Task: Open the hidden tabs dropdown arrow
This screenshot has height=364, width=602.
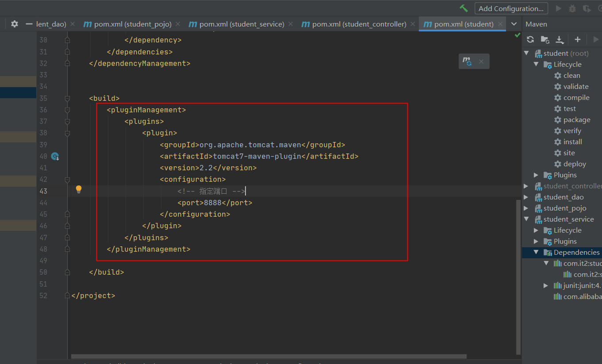Action: click(x=514, y=24)
